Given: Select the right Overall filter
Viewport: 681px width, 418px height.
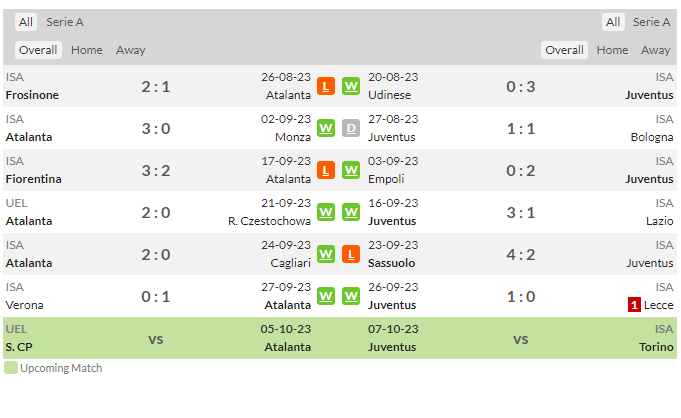Looking at the screenshot, I should 564,50.
